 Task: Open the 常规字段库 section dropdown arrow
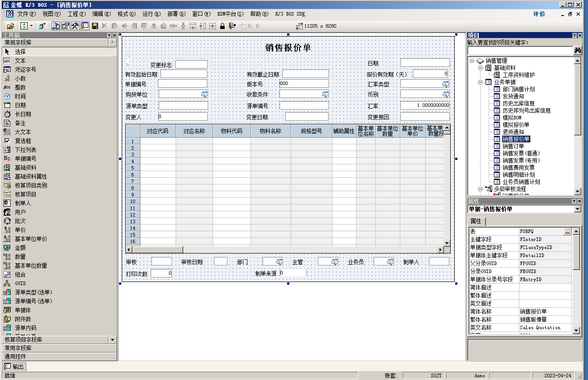tap(112, 43)
